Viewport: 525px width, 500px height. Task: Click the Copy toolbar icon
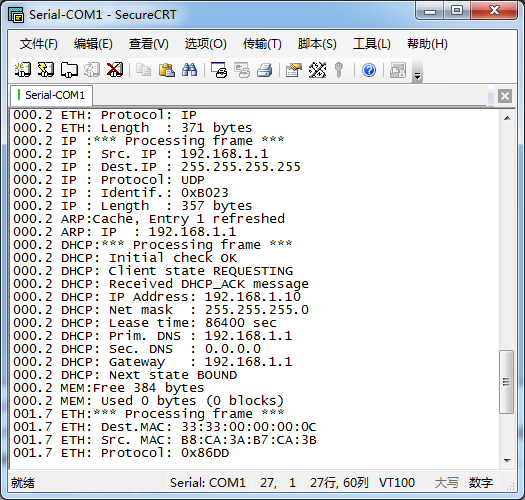[143, 70]
